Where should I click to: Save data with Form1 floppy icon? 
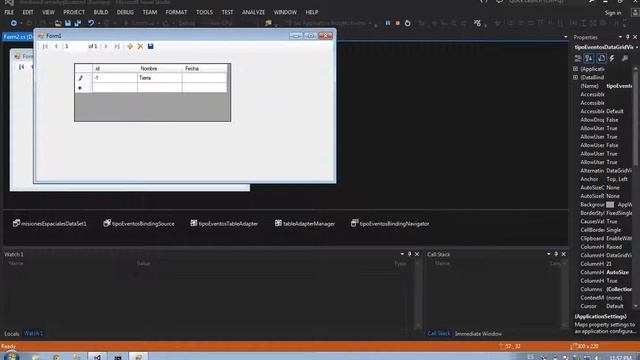[151, 46]
